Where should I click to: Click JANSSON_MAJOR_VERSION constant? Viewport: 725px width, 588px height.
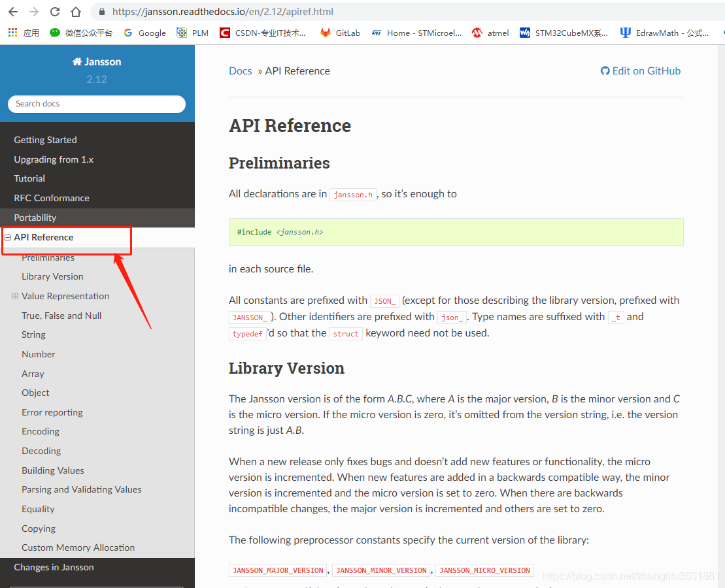tap(278, 570)
